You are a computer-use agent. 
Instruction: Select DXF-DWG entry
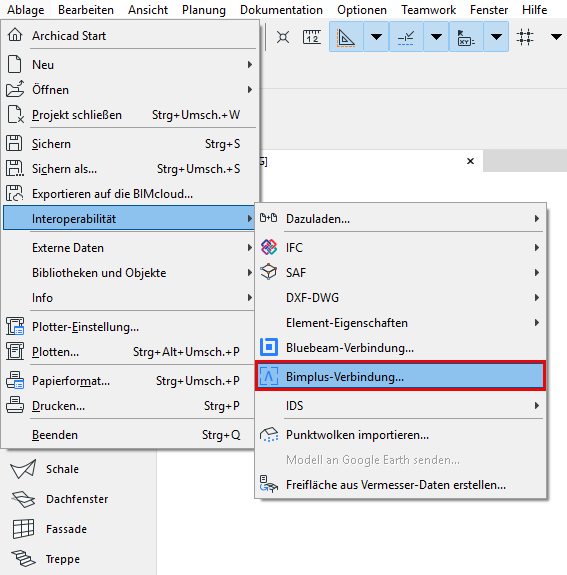point(400,297)
